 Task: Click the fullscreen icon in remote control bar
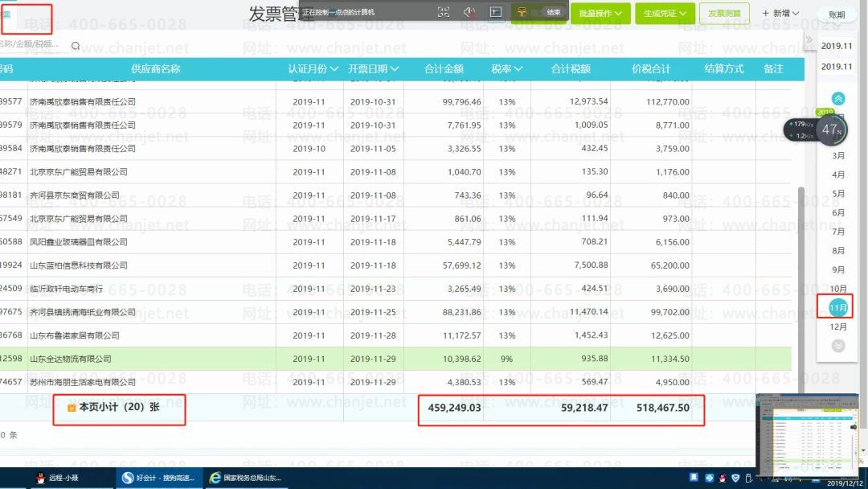[x=444, y=12]
